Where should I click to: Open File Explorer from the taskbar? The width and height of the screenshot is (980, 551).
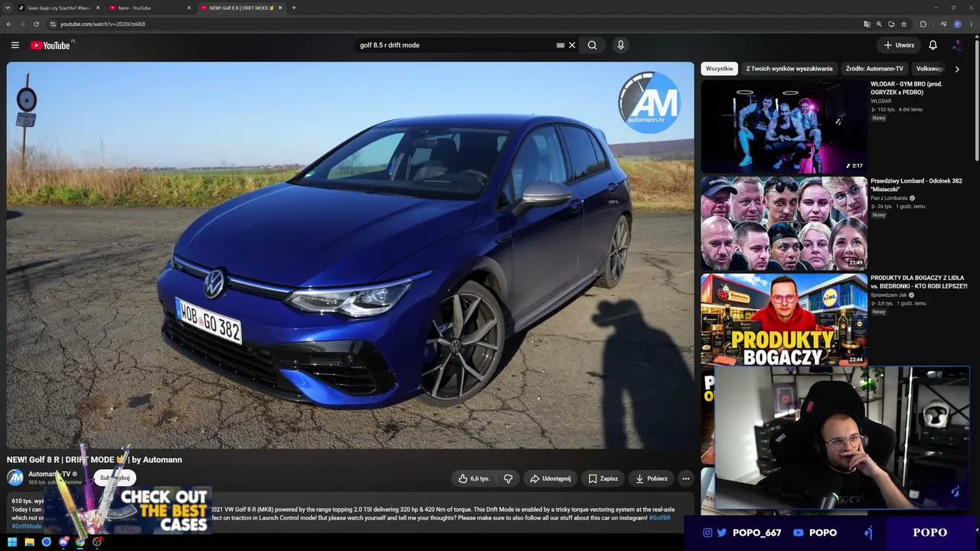[29, 542]
